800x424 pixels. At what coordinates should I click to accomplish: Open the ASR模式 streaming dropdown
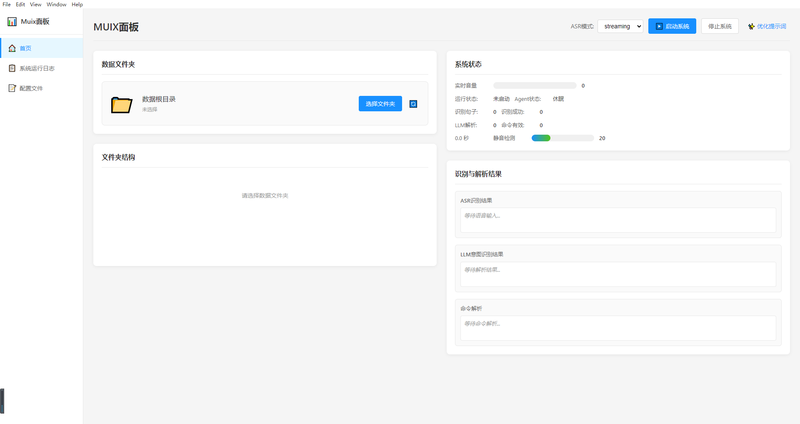620,26
